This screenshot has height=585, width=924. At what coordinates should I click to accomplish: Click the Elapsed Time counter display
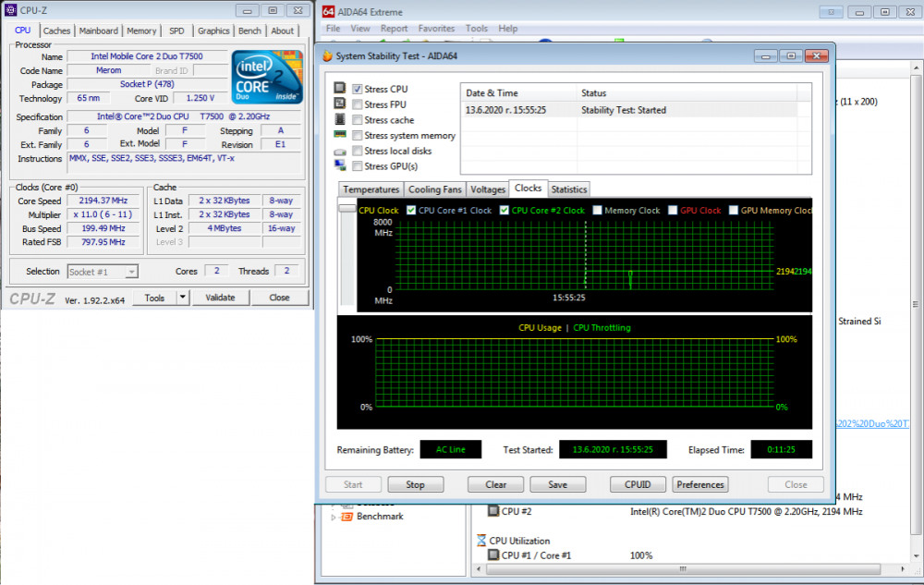pyautogui.click(x=781, y=449)
